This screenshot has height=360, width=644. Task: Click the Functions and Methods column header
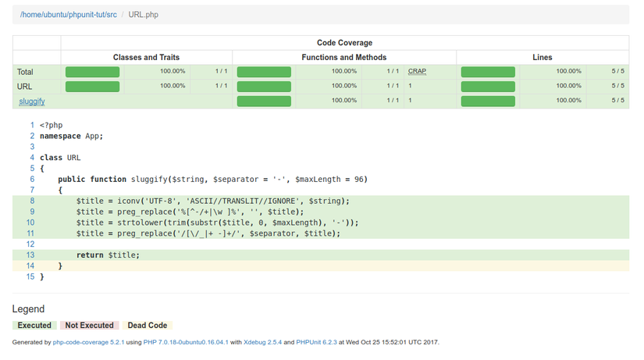[x=344, y=58]
